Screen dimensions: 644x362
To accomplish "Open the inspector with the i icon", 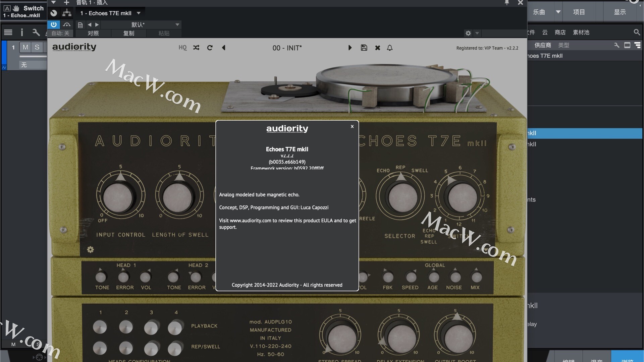I will coord(22,32).
